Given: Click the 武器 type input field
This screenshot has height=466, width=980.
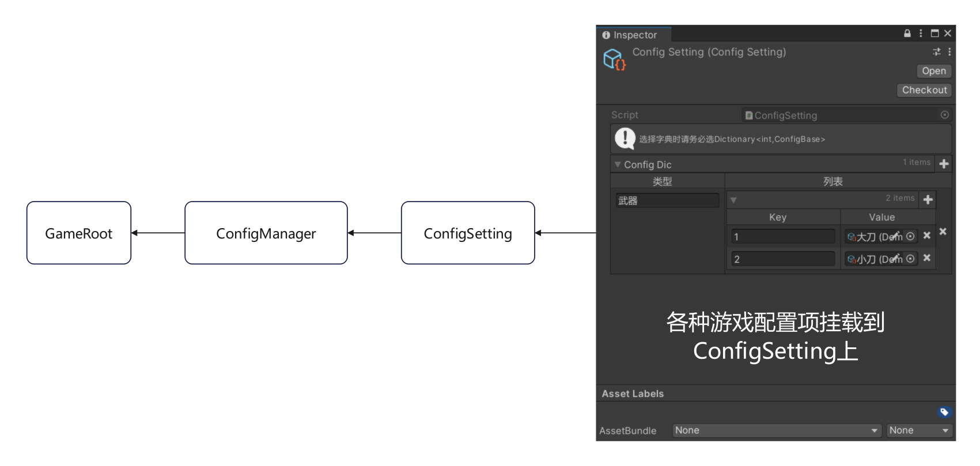Looking at the screenshot, I should pos(667,200).
